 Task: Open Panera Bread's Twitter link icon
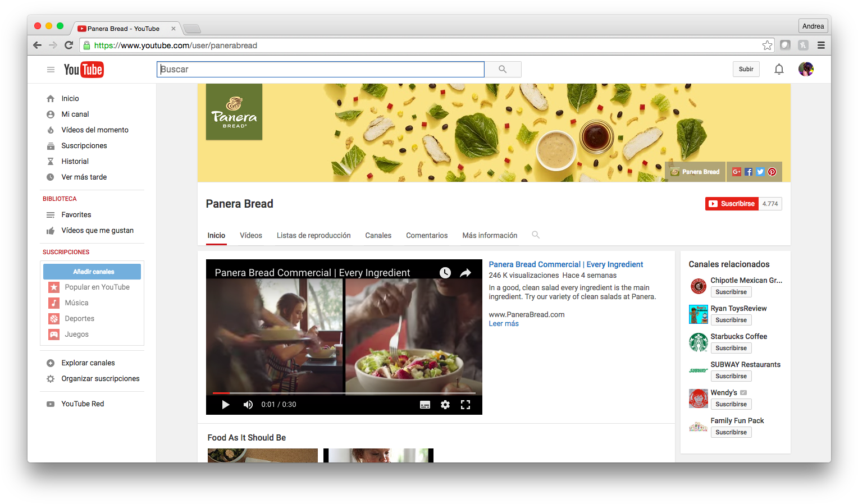pyautogui.click(x=760, y=172)
